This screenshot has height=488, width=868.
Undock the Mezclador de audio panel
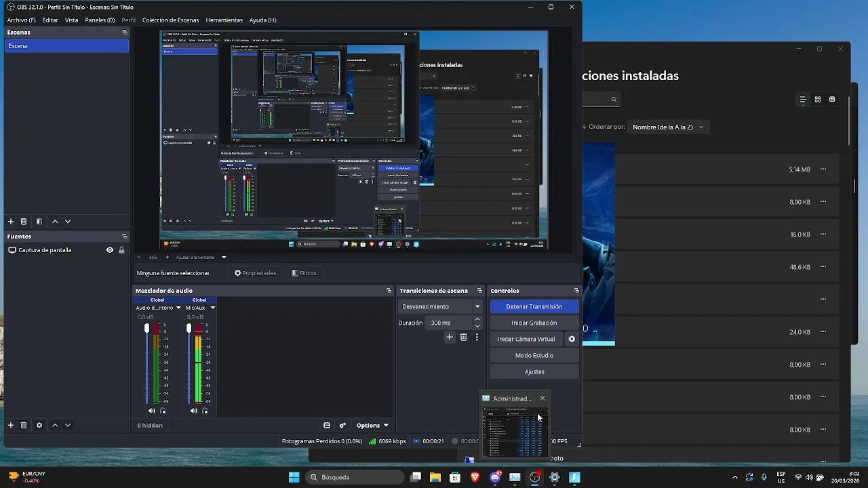[x=389, y=291]
